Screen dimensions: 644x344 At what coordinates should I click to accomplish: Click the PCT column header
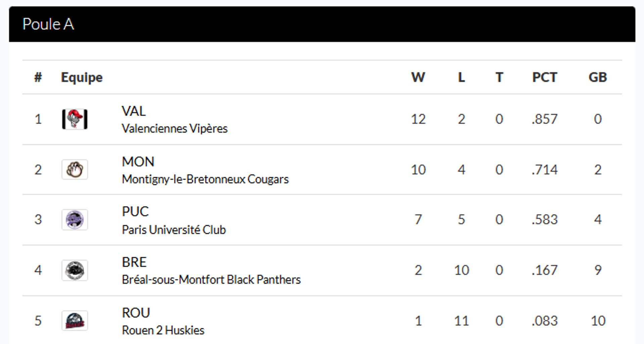(544, 77)
